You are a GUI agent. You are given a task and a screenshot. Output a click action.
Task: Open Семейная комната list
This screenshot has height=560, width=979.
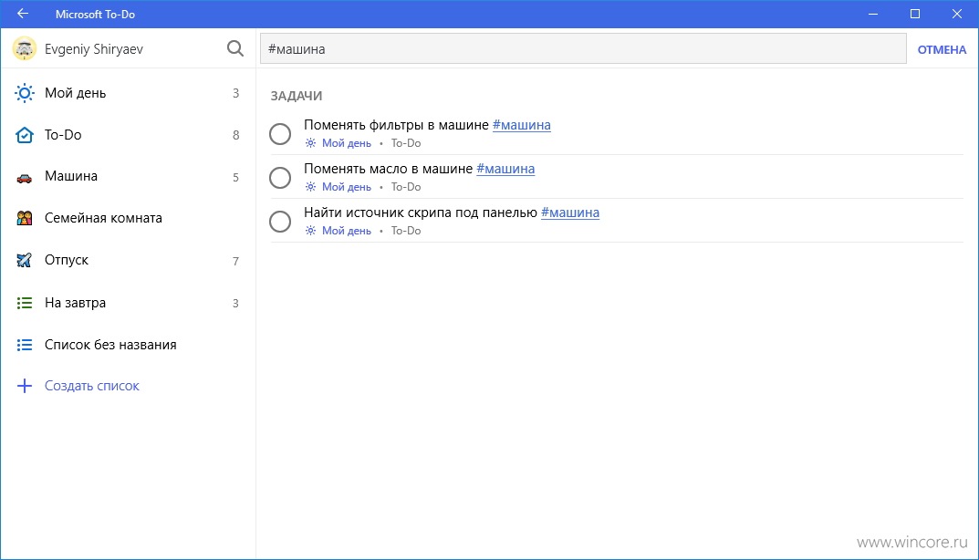128,218
